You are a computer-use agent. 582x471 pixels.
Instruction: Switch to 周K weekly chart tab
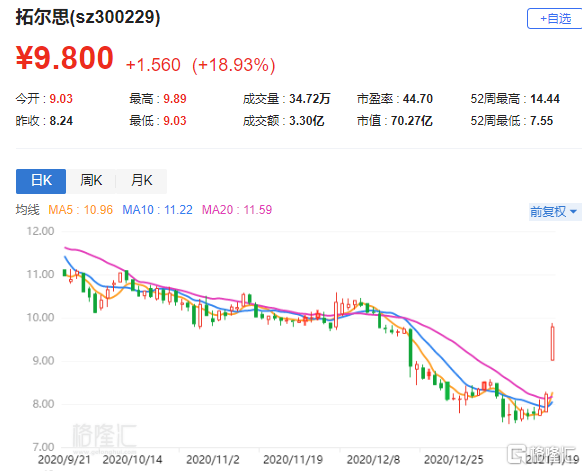pyautogui.click(x=91, y=181)
